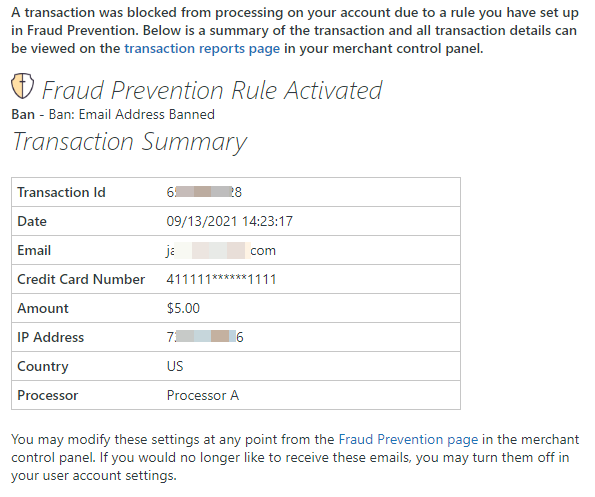Click the Fraud Prevention Rule Activated heading
Image resolution: width=595 pixels, height=497 pixels.
pyautogui.click(x=212, y=90)
